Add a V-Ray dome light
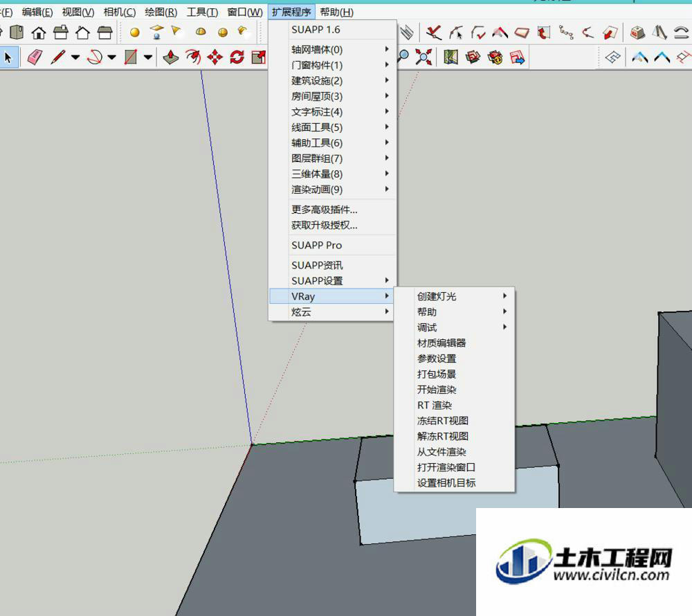 [x=201, y=32]
